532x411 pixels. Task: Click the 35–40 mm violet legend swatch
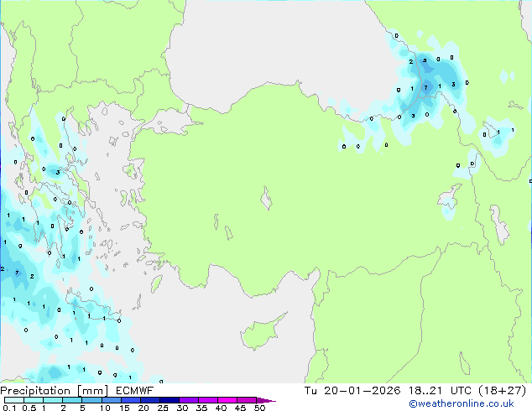[207, 400]
